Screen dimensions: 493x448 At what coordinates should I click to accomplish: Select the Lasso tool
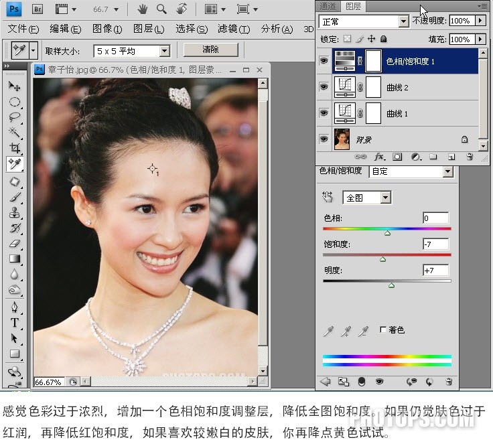tap(14, 117)
